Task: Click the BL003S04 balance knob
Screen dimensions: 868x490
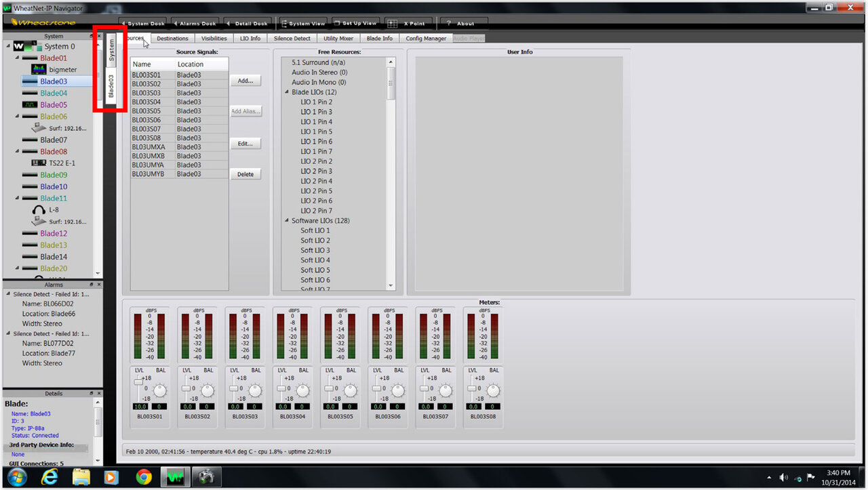Action: [x=303, y=391]
